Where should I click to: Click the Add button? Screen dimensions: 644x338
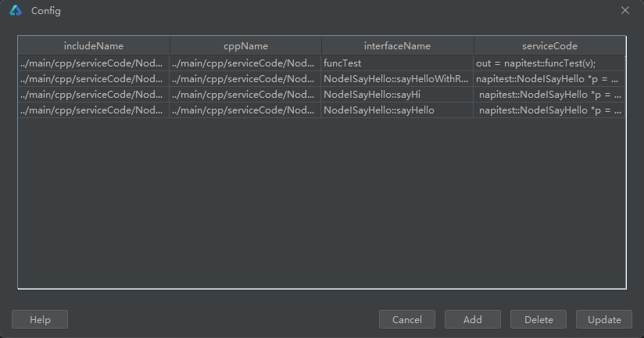coord(472,319)
